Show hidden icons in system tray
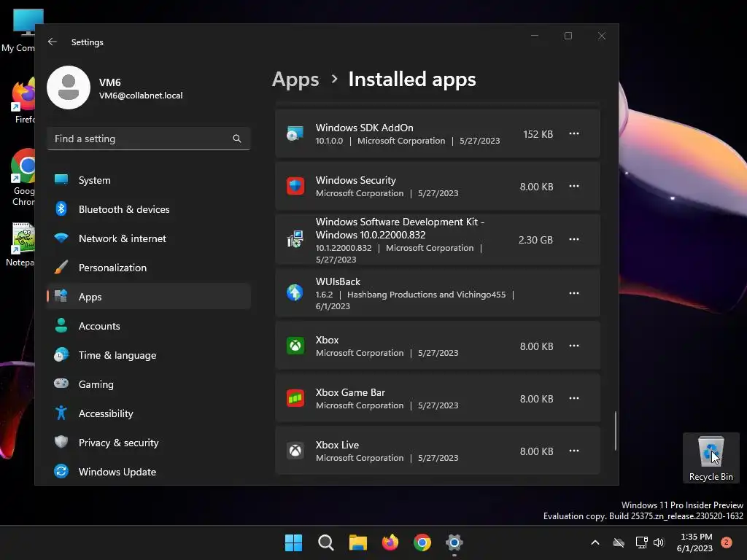 (x=595, y=542)
